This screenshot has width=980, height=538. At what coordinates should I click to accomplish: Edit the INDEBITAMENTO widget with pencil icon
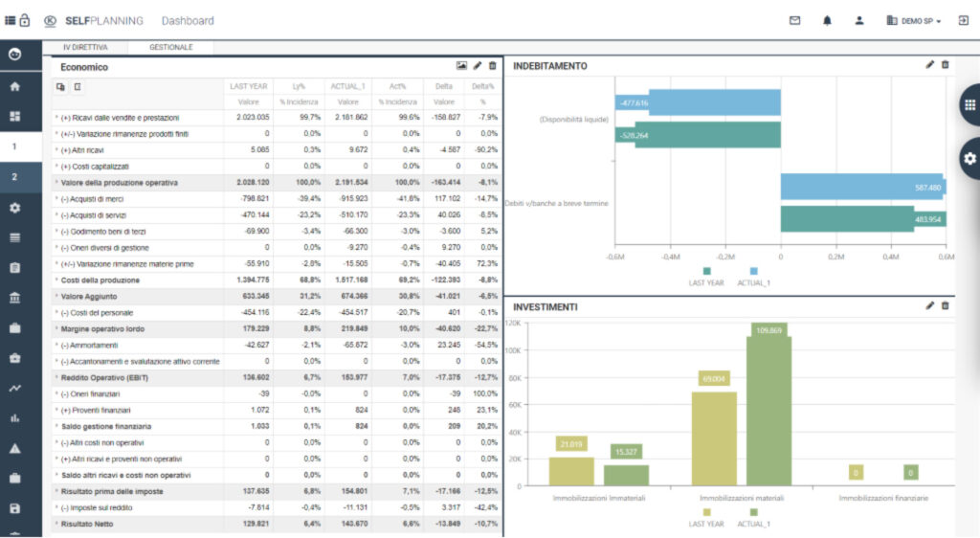[929, 65]
